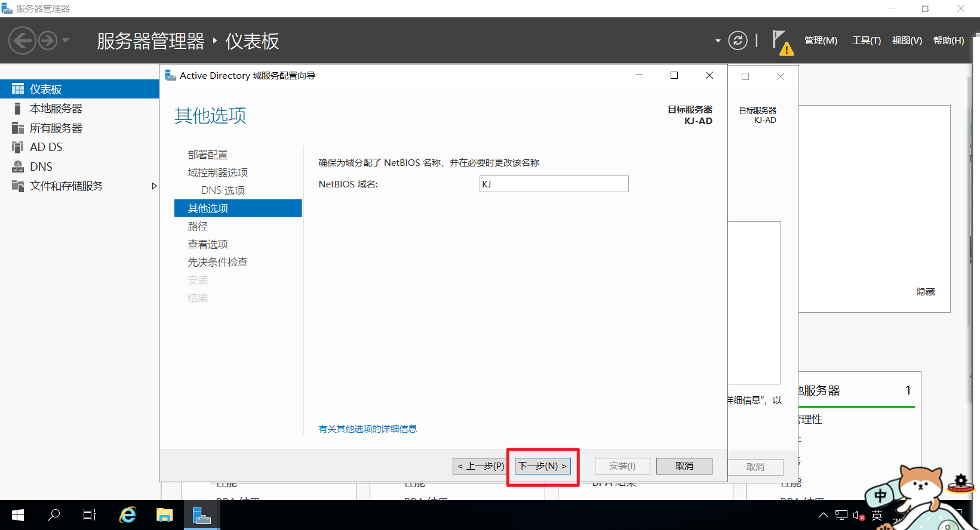980x530 pixels.
Task: Click 取消 in the background wizard window
Action: [755, 467]
